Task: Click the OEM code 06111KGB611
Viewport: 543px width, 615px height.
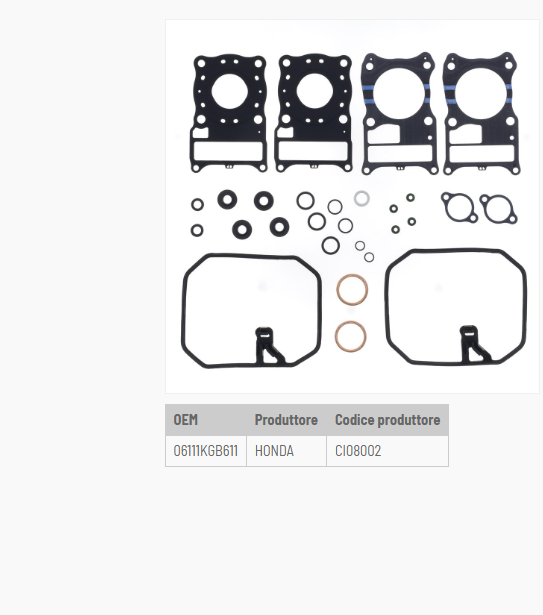Action: [206, 451]
